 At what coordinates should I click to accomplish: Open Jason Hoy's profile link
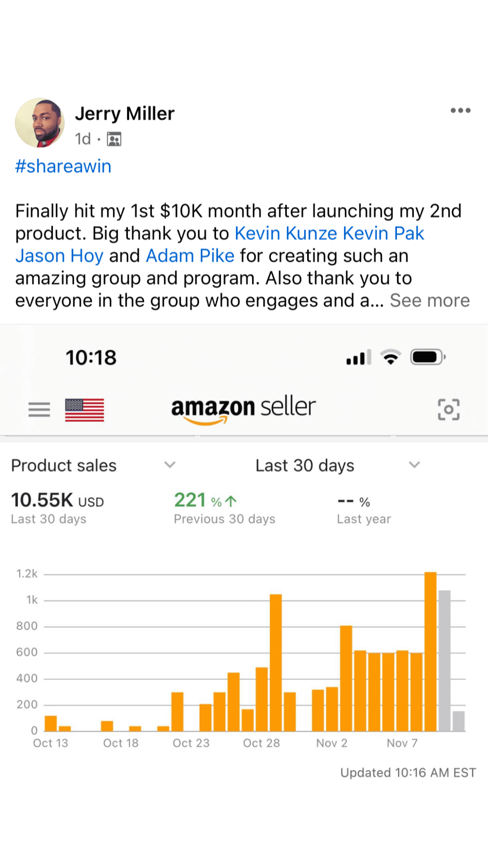click(x=59, y=256)
